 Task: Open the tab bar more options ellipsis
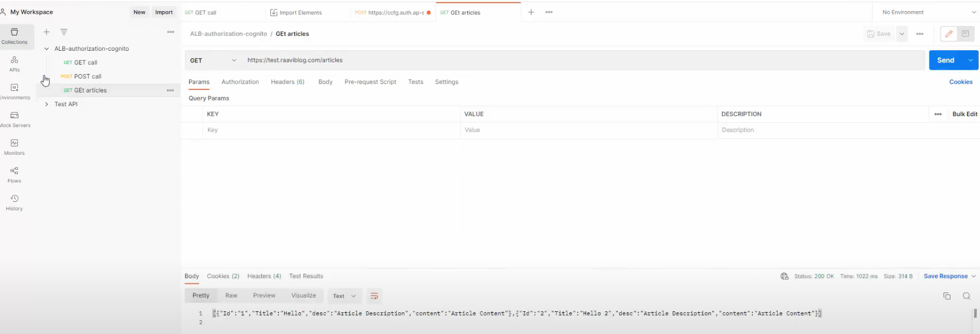click(549, 12)
